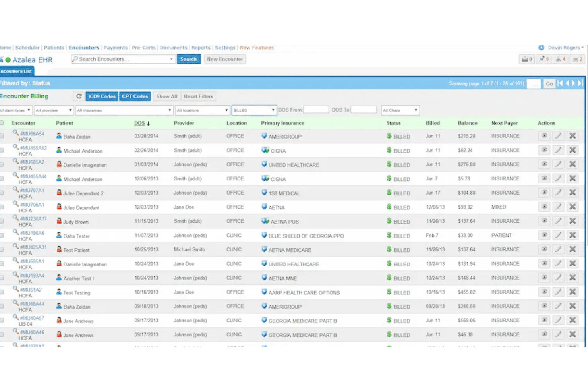Viewport: 588px width, 392px height.
Task: Click the New Encounter button
Action: [x=225, y=59]
